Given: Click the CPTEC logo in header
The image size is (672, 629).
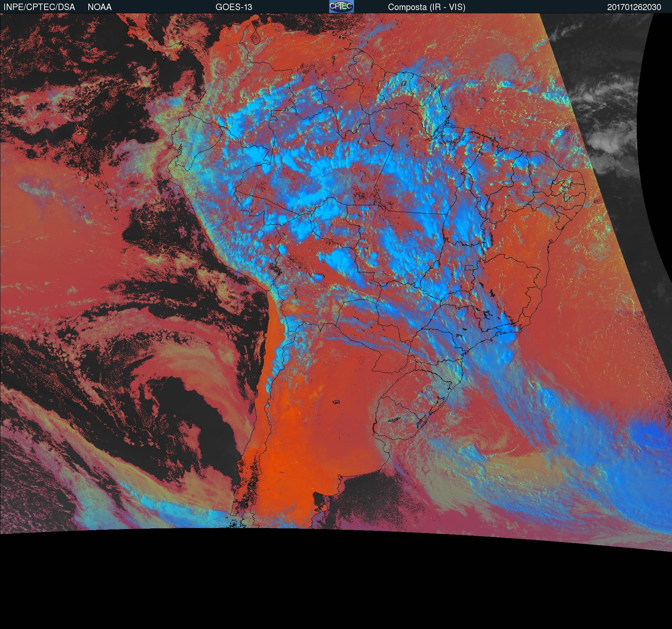Looking at the screenshot, I should click(341, 6).
